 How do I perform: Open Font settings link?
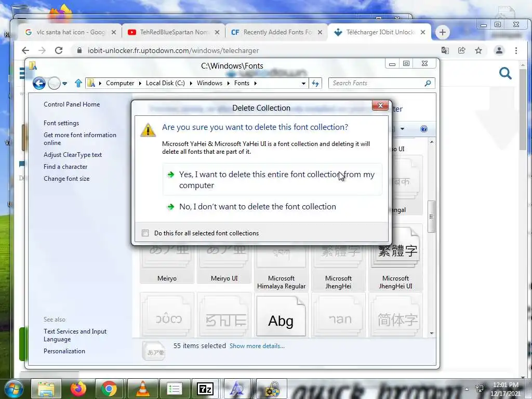pos(61,123)
